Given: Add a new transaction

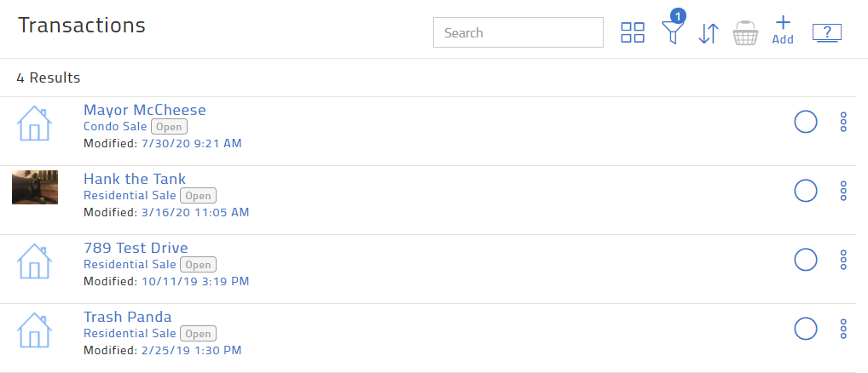Looking at the screenshot, I should pos(783,30).
